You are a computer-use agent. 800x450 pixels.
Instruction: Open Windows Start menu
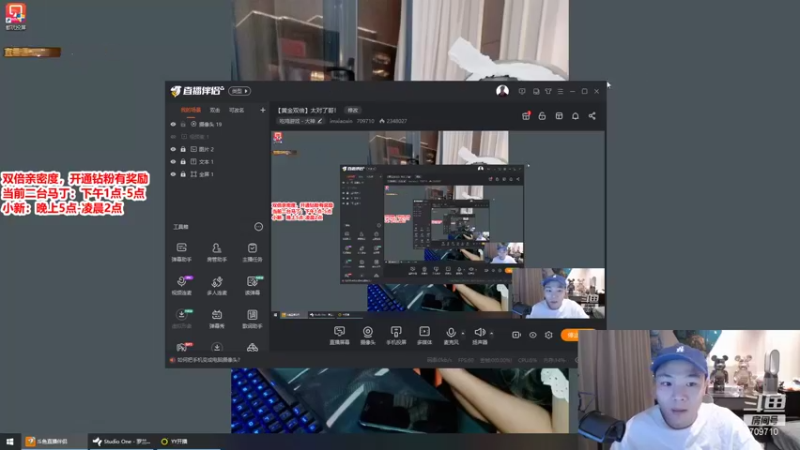pyautogui.click(x=10, y=441)
